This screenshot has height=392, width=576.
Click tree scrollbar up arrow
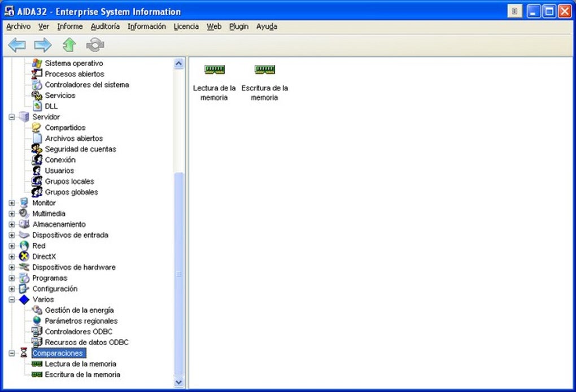click(x=178, y=64)
